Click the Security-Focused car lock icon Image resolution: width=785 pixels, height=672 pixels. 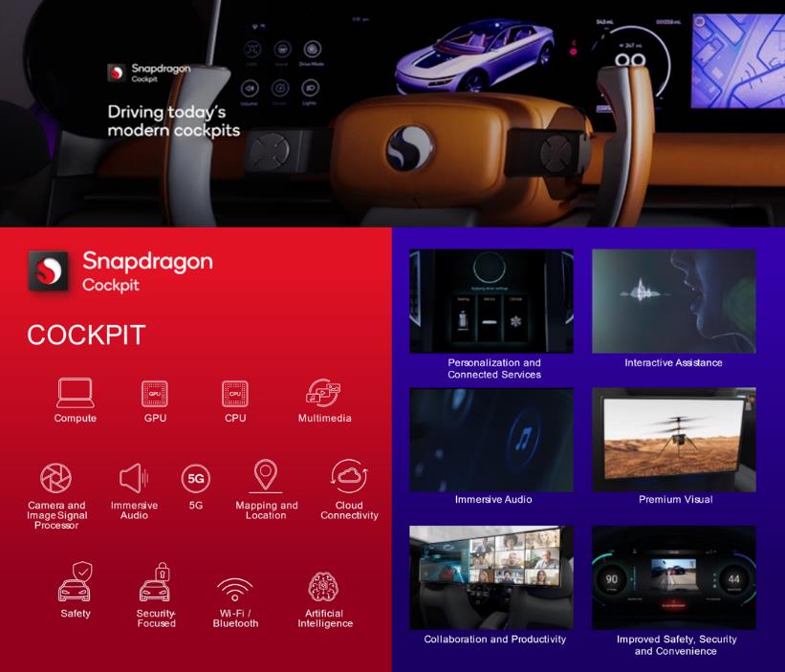[155, 581]
